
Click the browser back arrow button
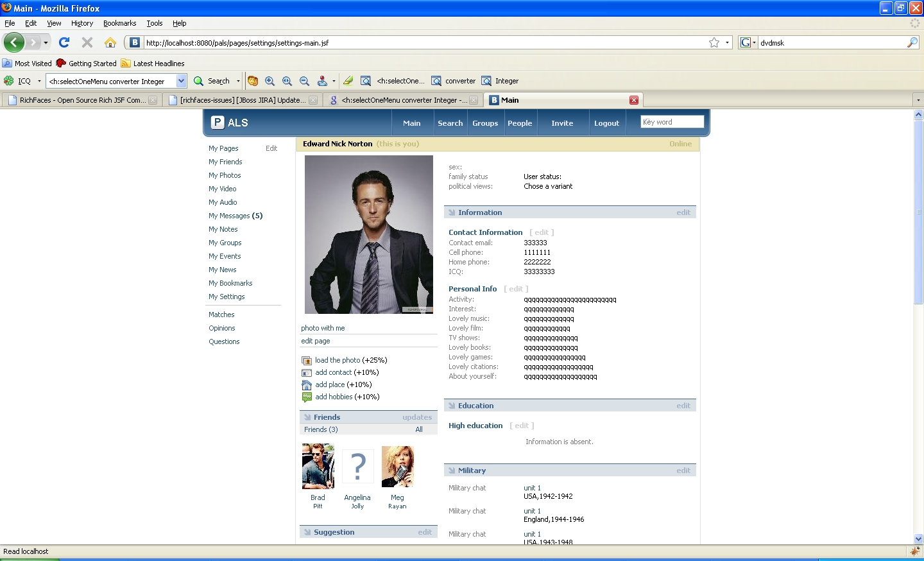coord(13,42)
